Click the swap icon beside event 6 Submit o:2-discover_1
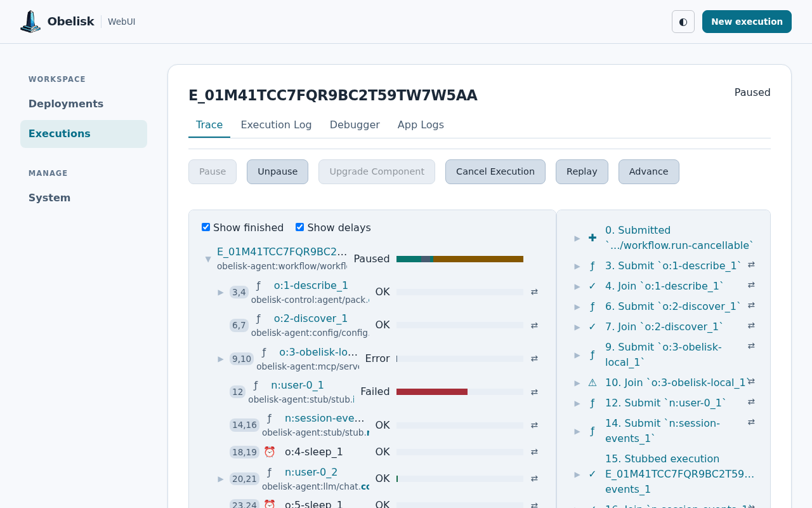This screenshot has height=508, width=812. coord(751,305)
